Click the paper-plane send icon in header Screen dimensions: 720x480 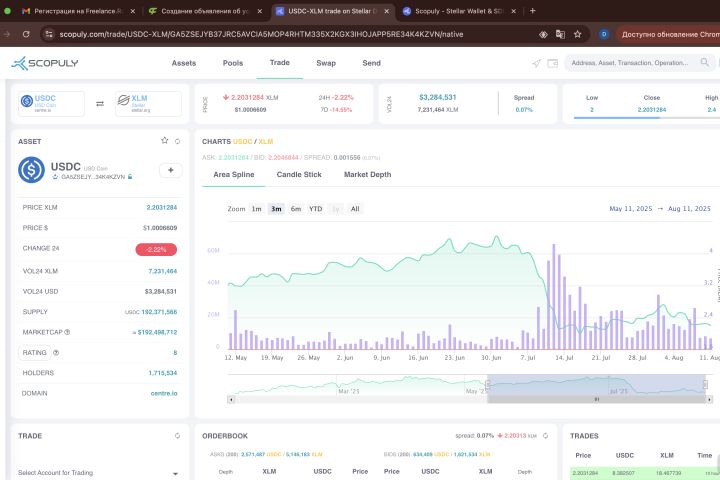click(536, 63)
